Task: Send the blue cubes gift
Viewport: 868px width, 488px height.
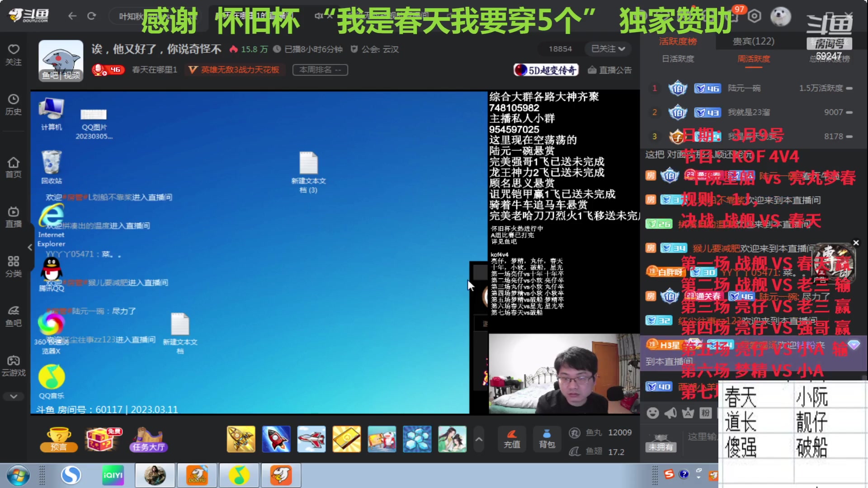Action: (x=417, y=439)
